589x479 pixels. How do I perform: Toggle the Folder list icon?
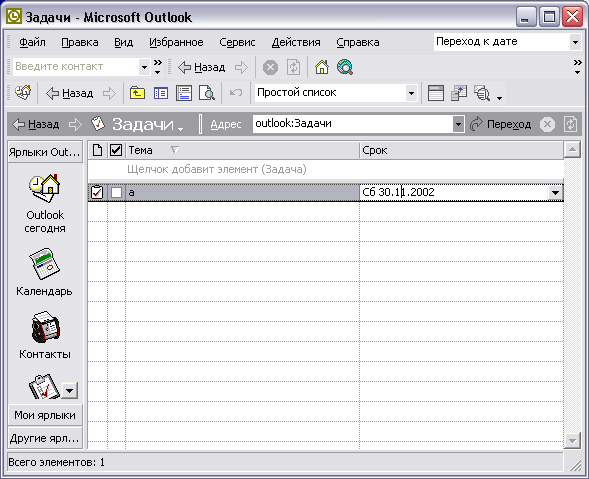pyautogui.click(x=161, y=93)
